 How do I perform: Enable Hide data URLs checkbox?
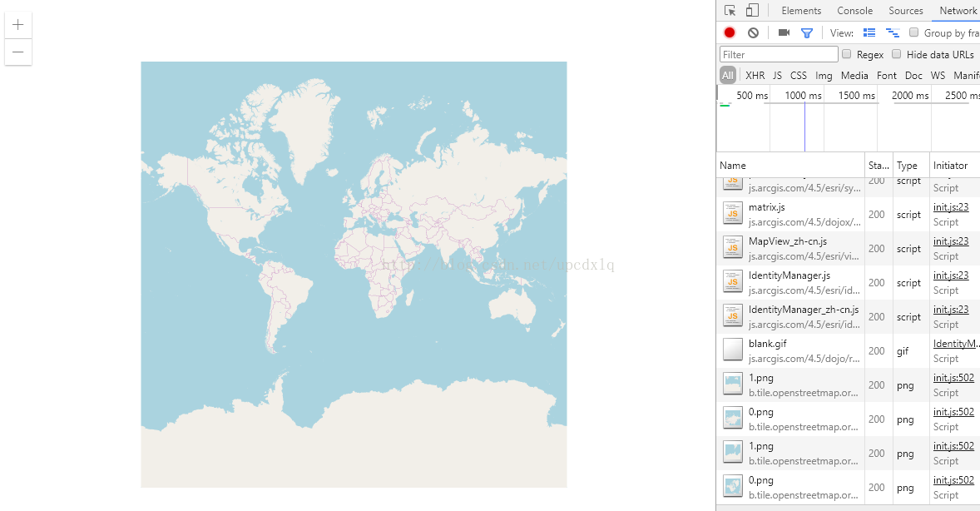point(897,54)
